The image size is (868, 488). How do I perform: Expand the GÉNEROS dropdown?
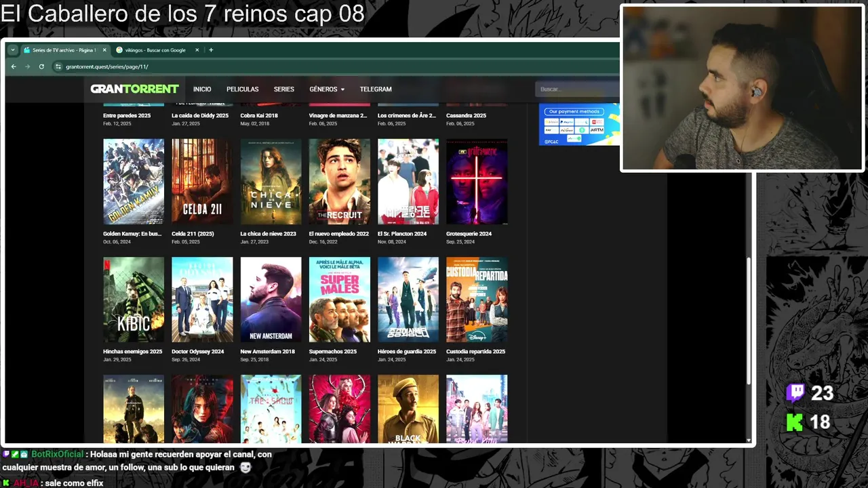(327, 89)
